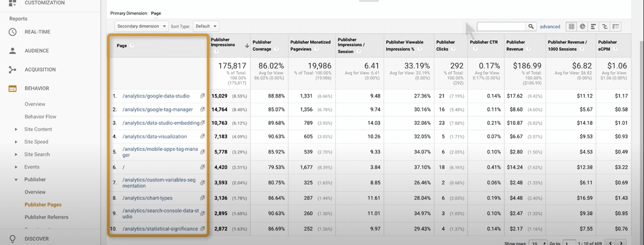Screen dimensions: 644x245
Task: Click the Behavior section icon
Action: point(13,89)
